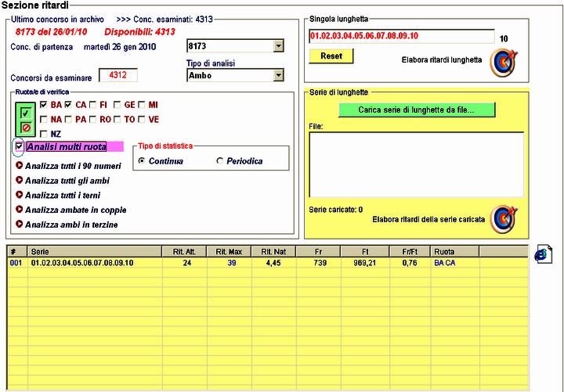Screen dimensions: 564x392
Task: Click the green select-all wheels checkmark icon
Action: 25,113
